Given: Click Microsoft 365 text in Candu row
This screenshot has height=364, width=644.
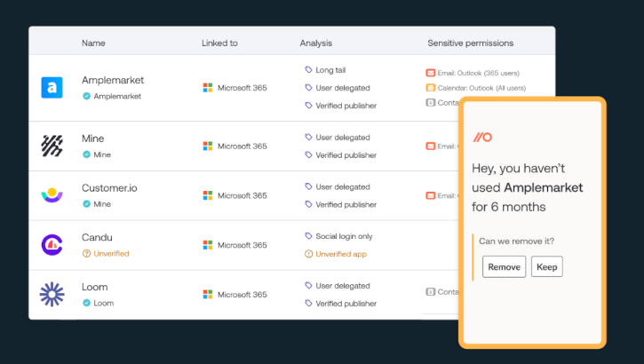Looking at the screenshot, I should (x=242, y=245).
